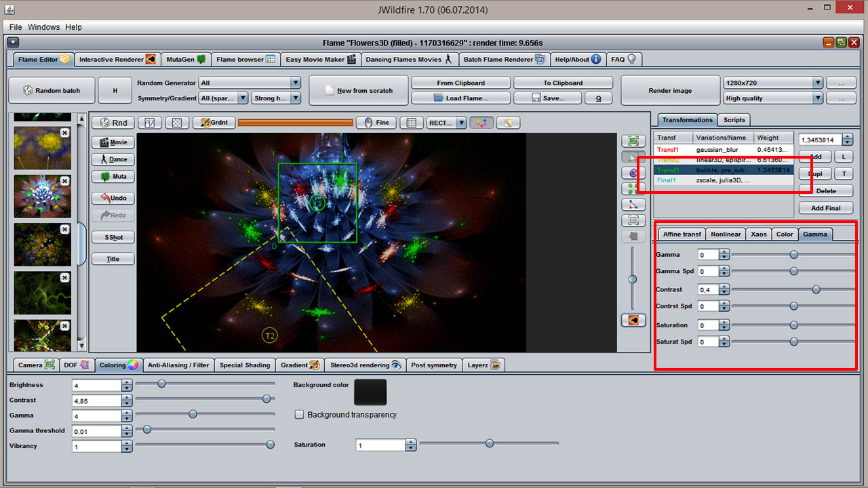Click the Grdnt palette button
The height and width of the screenshot is (488, 868).
[x=214, y=123]
